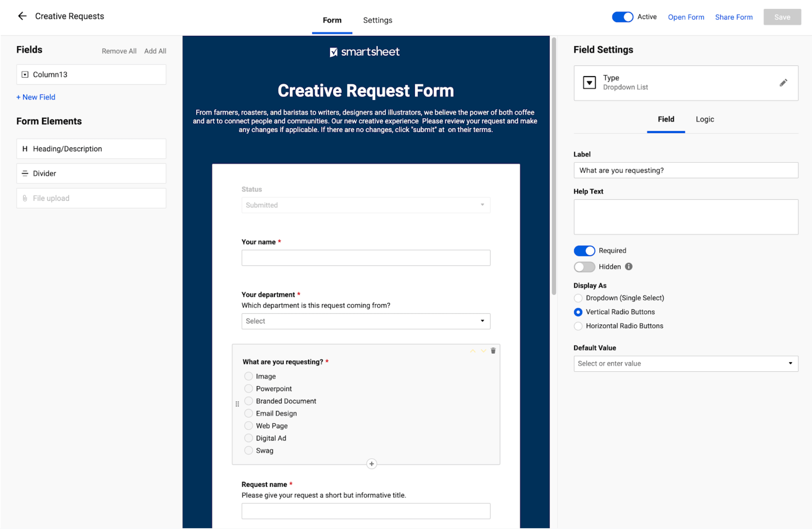Click the back arrow next to Creative Requests

[x=22, y=16]
